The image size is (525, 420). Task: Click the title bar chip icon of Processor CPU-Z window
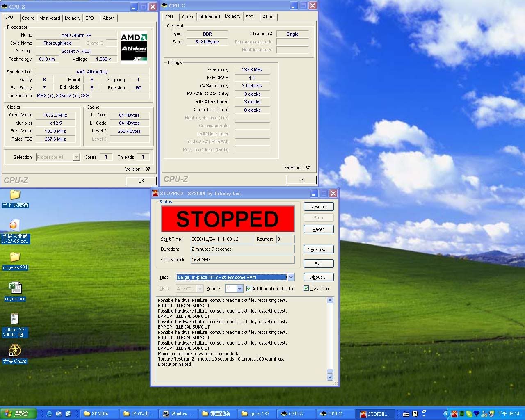pos(5,7)
